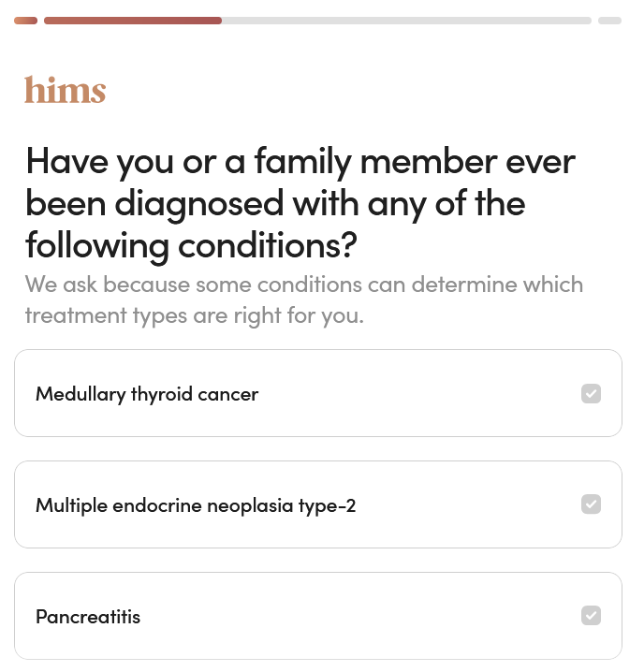The height and width of the screenshot is (672, 644).
Task: Toggle the Pancreatitis checkbox
Action: [591, 616]
